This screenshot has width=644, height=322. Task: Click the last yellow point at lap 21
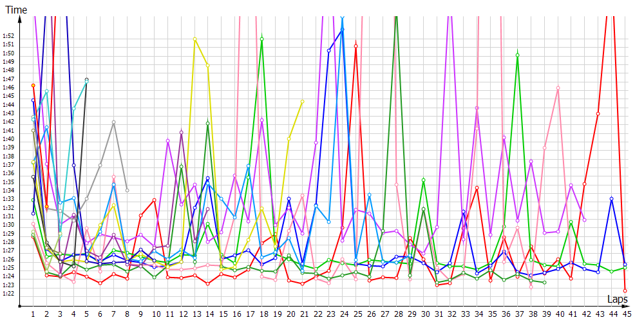pos(302,102)
